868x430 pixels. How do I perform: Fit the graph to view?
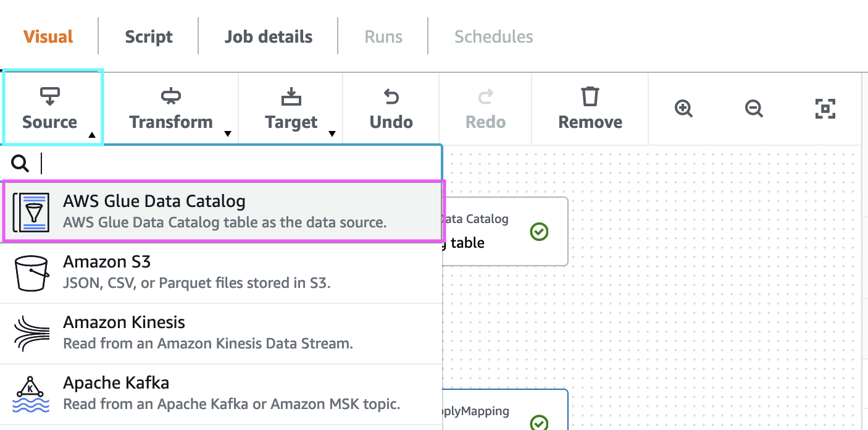pyautogui.click(x=825, y=109)
